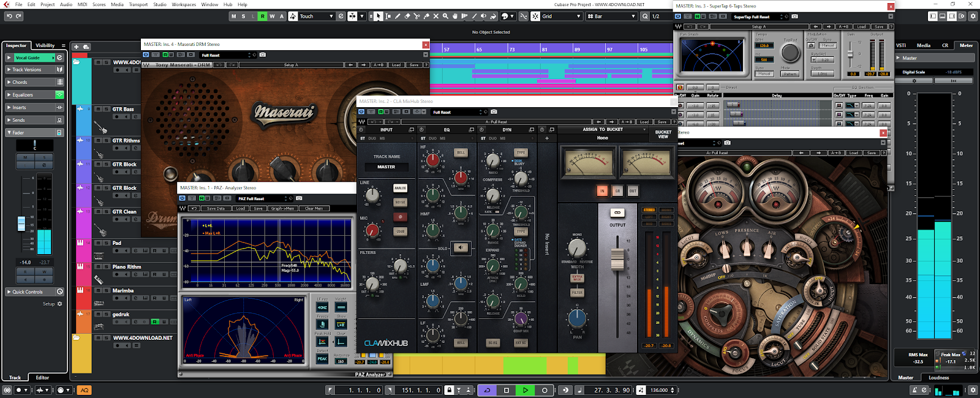
Task: Click BUCKET VIEW button in CLA MixHub
Action: 663,134
